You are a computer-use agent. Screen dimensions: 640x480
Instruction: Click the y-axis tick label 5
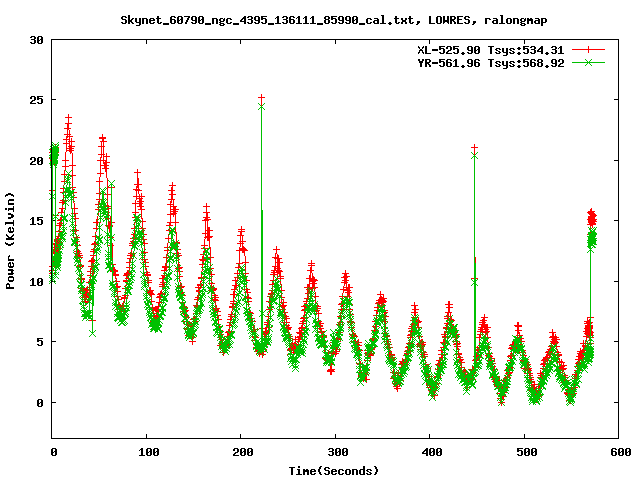click(40, 342)
